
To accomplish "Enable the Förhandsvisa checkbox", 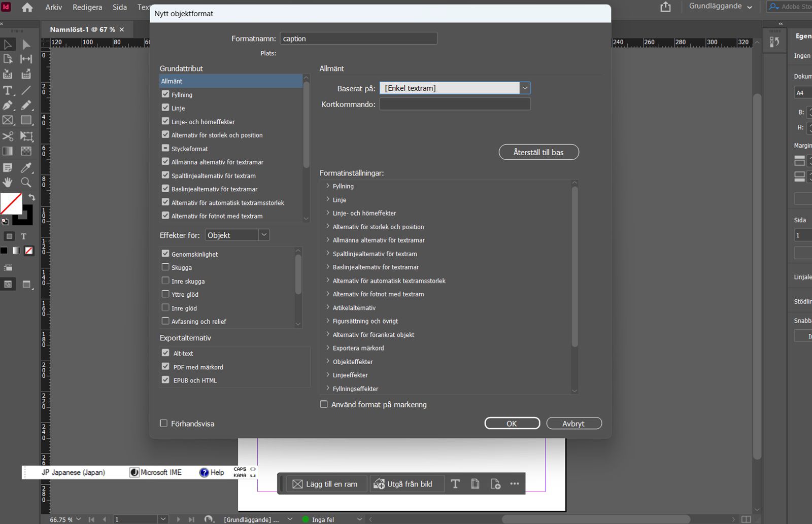I will tap(163, 423).
